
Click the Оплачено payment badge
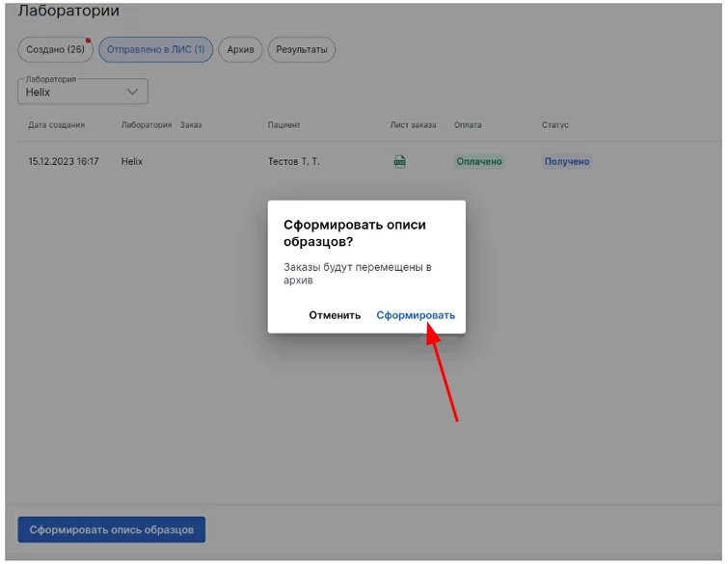point(479,162)
